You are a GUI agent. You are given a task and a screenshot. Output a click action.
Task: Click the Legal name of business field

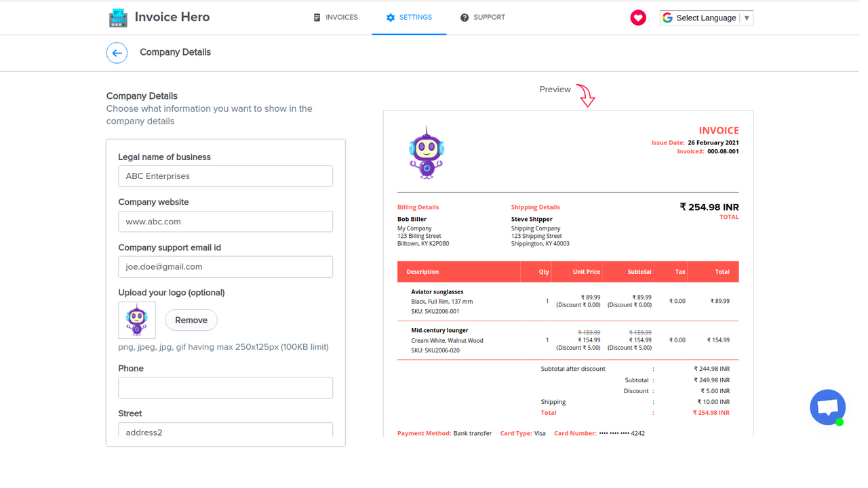[225, 176]
